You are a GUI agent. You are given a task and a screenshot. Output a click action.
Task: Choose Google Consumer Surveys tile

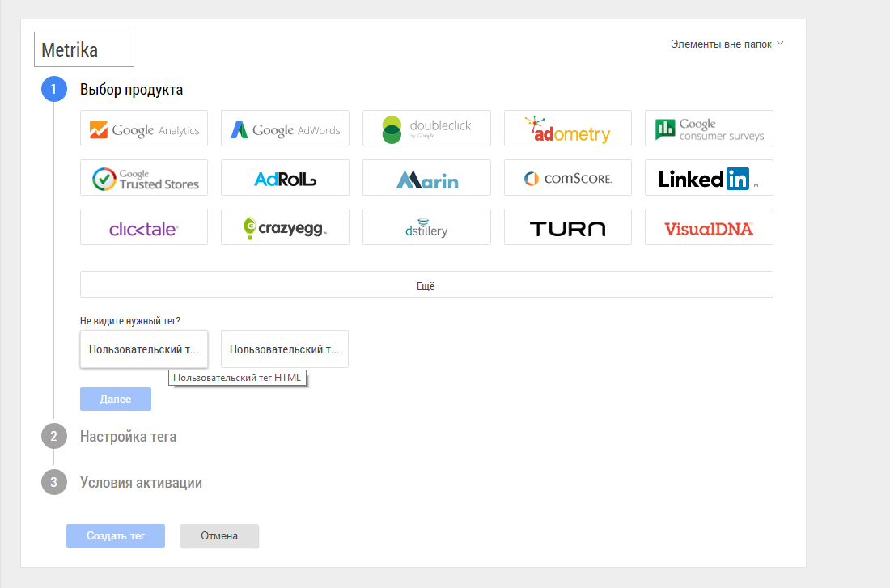tap(709, 129)
